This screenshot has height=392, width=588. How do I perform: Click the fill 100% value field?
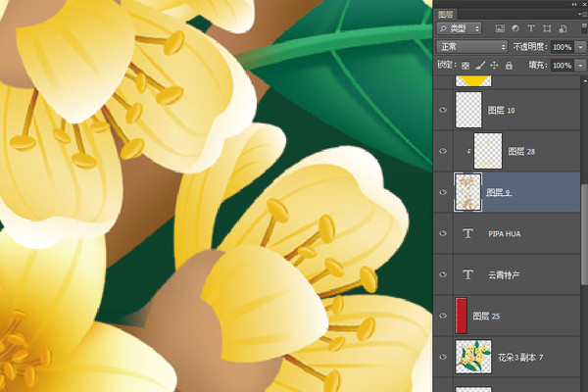(x=563, y=66)
